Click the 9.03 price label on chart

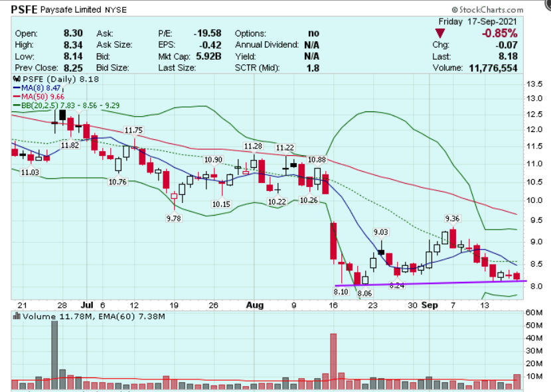point(380,232)
